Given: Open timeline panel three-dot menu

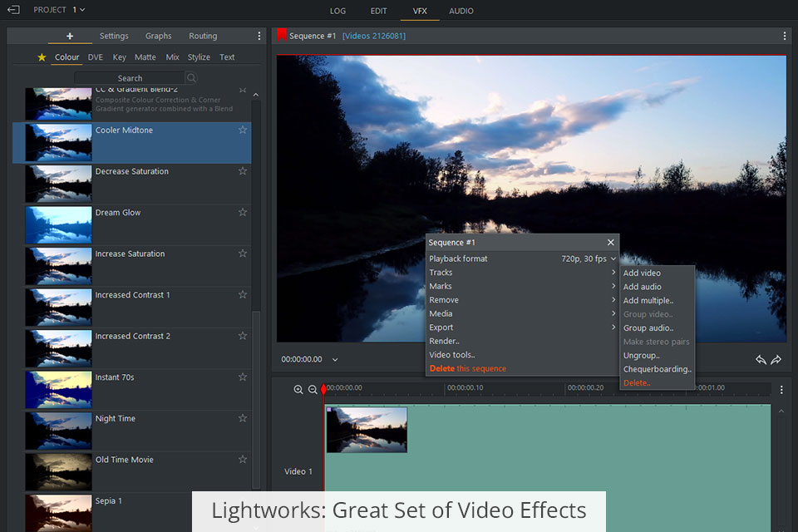Looking at the screenshot, I should [781, 390].
